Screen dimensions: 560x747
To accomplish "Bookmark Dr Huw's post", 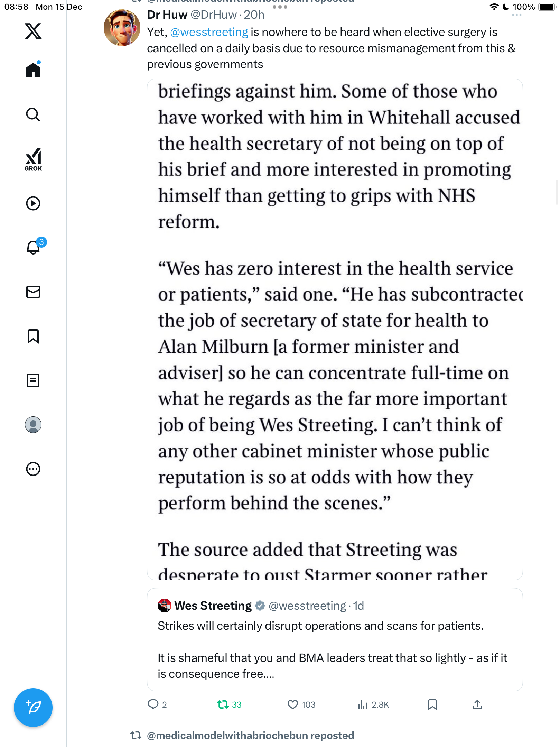I will (432, 704).
